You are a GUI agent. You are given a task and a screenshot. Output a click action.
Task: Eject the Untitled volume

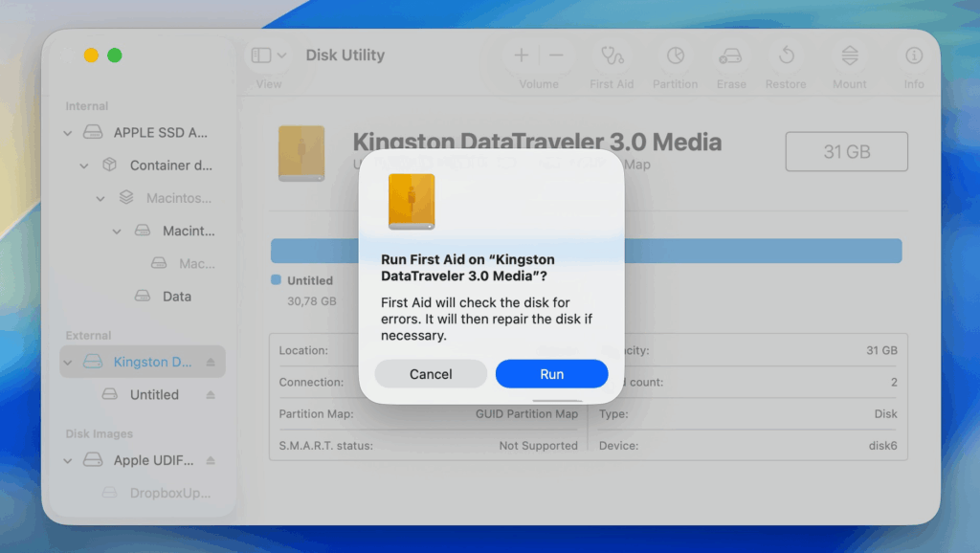pos(211,395)
